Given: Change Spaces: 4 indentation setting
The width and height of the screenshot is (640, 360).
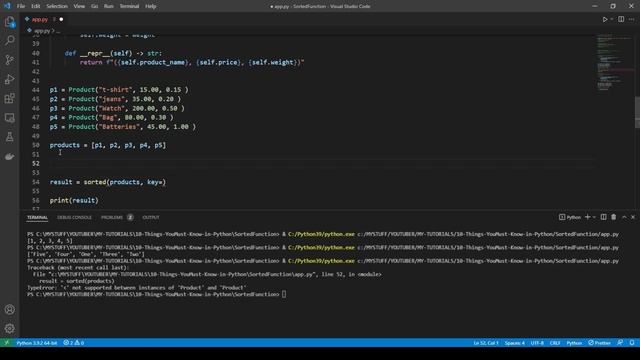Looking at the screenshot, I should (x=515, y=343).
